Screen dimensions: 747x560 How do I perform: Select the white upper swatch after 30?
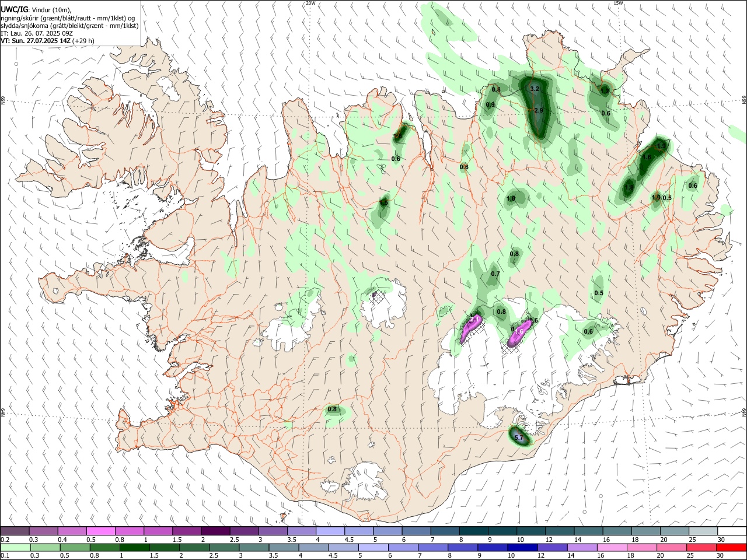click(732, 531)
